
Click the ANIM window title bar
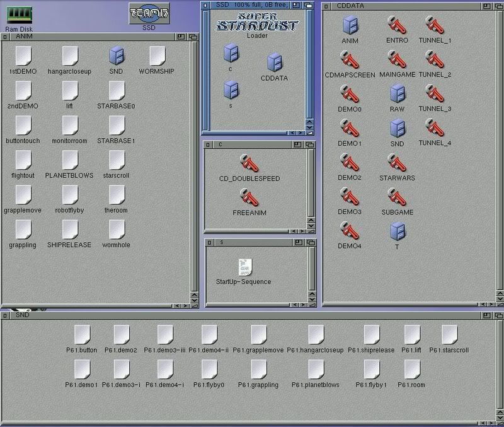coord(88,37)
